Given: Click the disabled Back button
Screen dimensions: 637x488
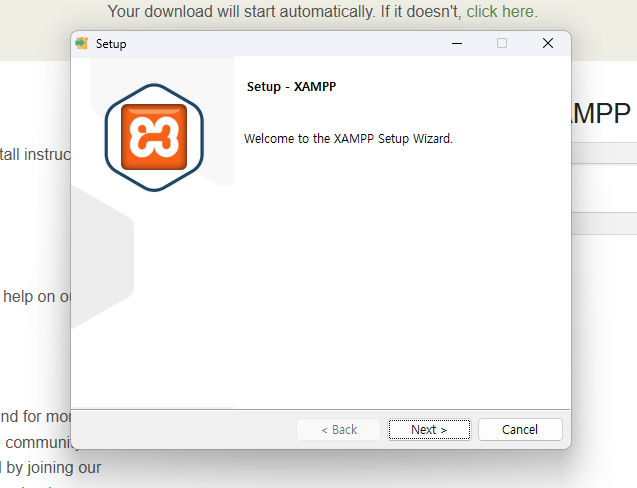Looking at the screenshot, I should [x=338, y=429].
